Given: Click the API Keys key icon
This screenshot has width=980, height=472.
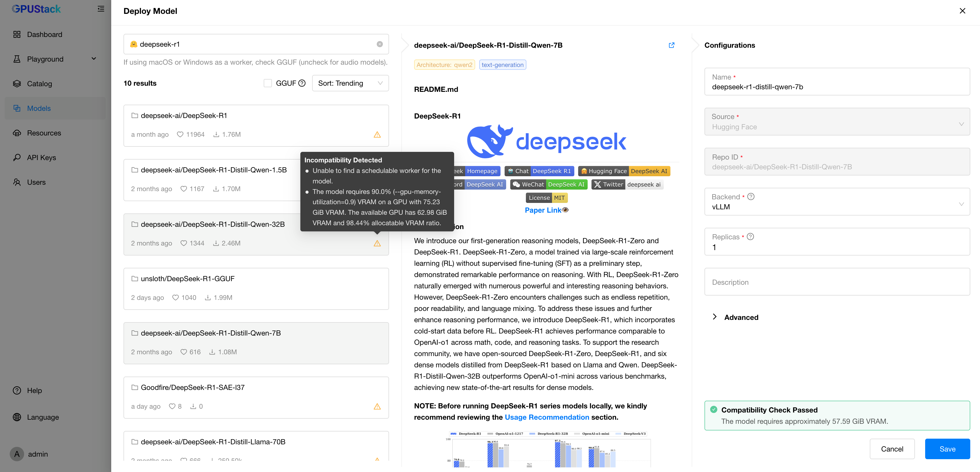Looking at the screenshot, I should (x=17, y=158).
